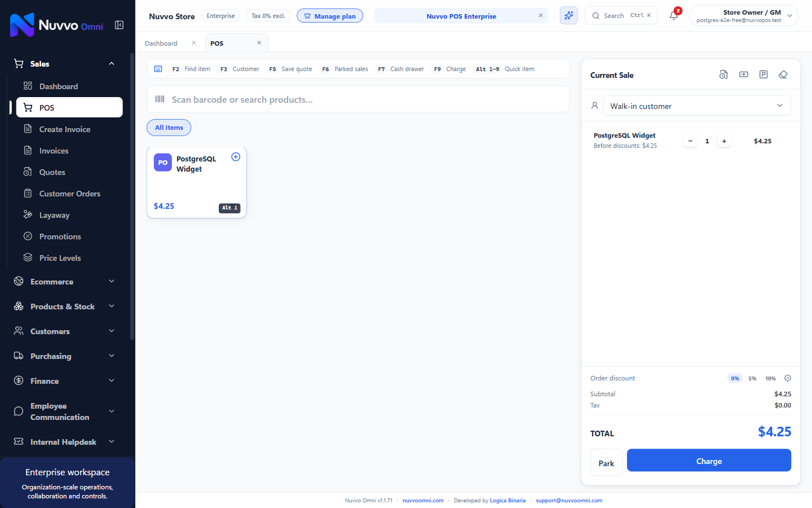The image size is (812, 508).
Task: Open Customer Orders page
Action: tap(69, 194)
